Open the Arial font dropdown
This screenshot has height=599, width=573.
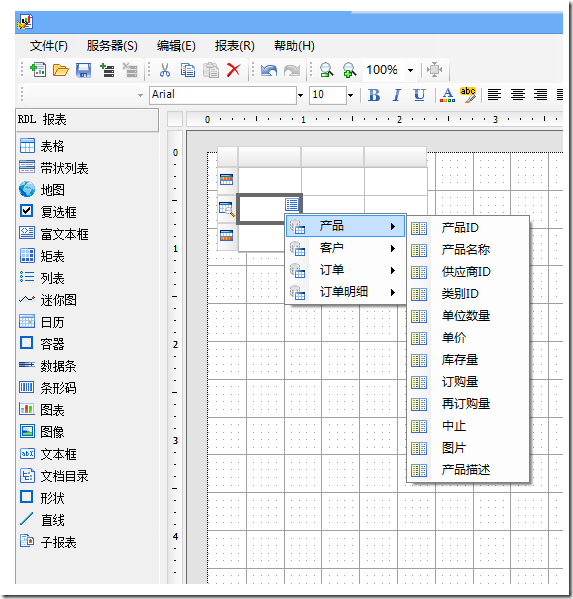coord(301,95)
